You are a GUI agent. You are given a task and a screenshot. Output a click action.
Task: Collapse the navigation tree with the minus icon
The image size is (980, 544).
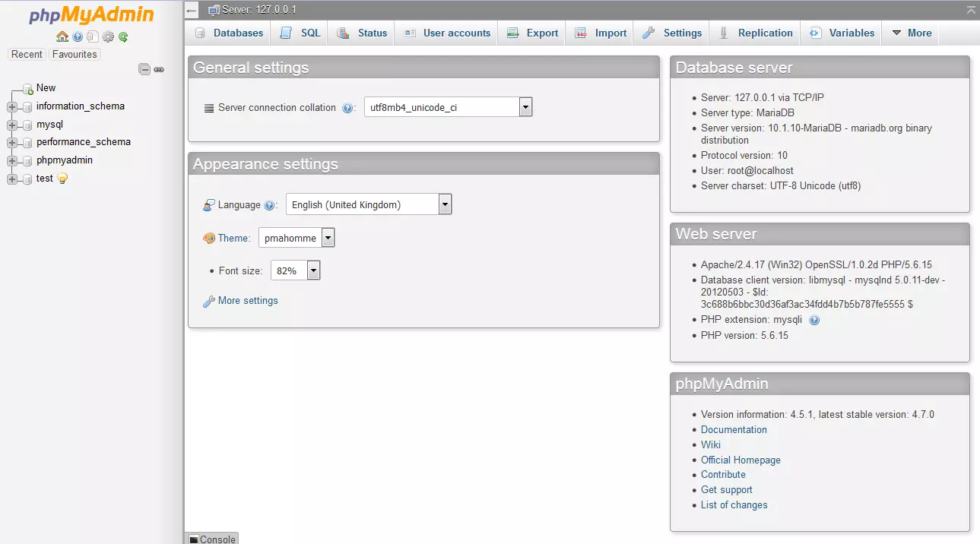click(x=144, y=69)
